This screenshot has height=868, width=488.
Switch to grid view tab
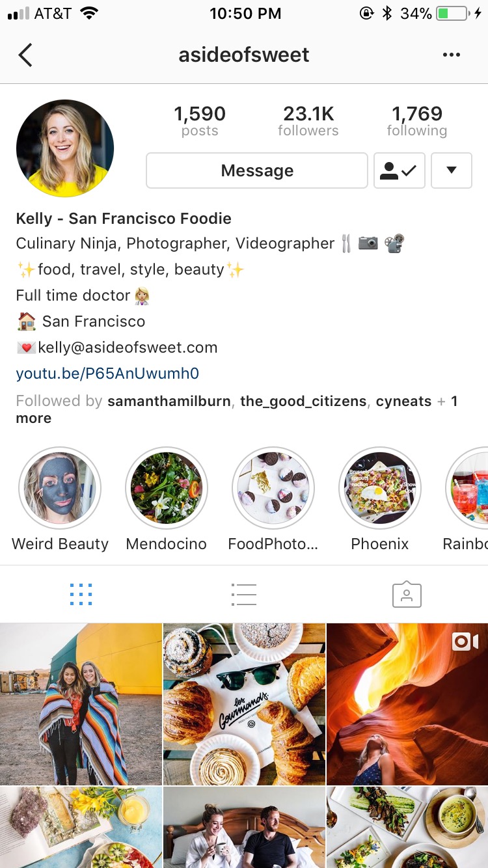pos(81,595)
